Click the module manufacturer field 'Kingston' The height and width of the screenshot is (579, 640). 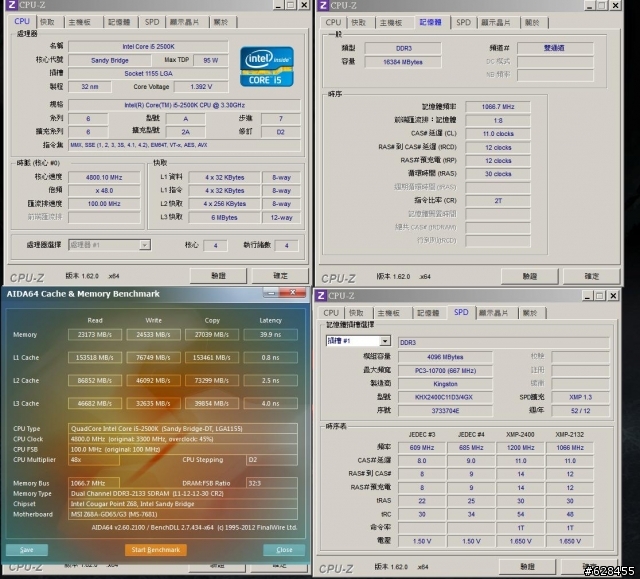445,384
